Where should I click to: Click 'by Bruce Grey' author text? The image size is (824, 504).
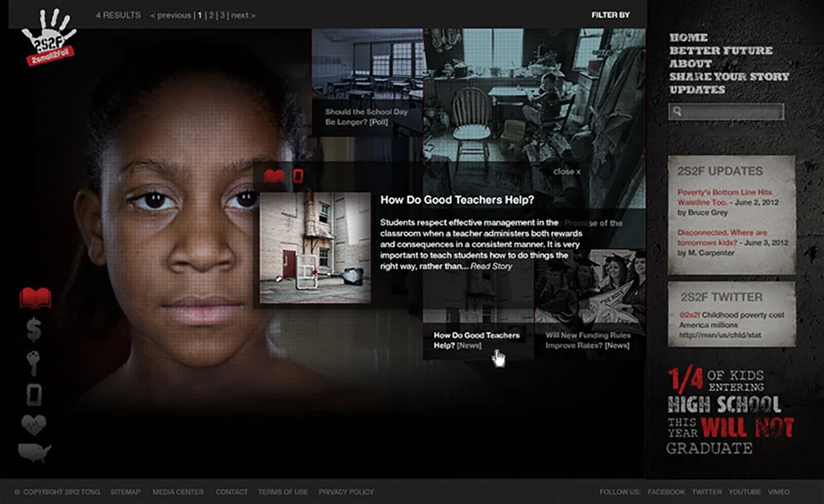[x=702, y=213]
